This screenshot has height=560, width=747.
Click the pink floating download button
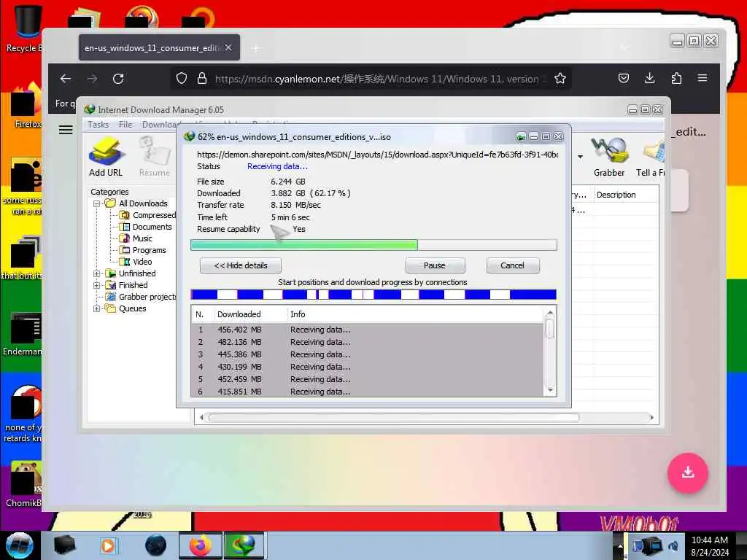tap(687, 472)
